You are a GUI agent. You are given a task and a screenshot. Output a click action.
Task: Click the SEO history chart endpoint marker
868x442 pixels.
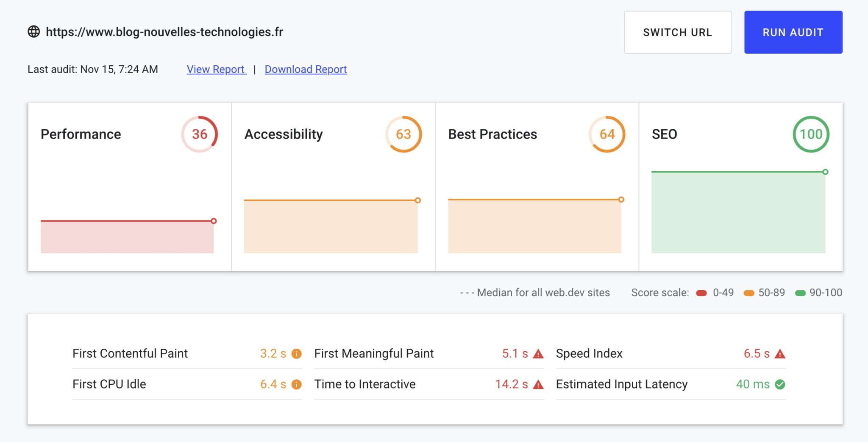click(x=825, y=172)
